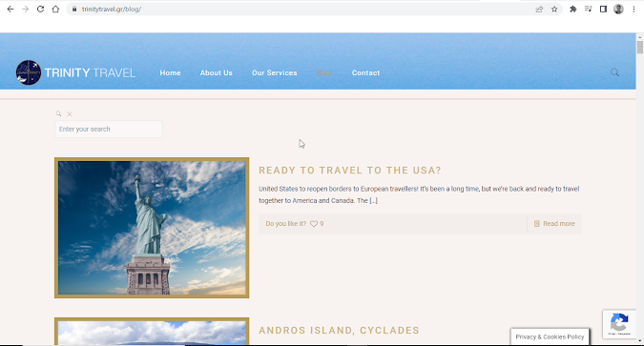This screenshot has width=644, height=346.
Task: Click the Enter your search field
Action: click(x=109, y=129)
